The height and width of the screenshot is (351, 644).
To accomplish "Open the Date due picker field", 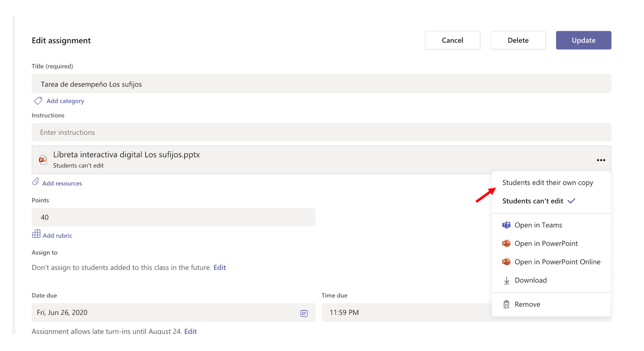I will (165, 312).
